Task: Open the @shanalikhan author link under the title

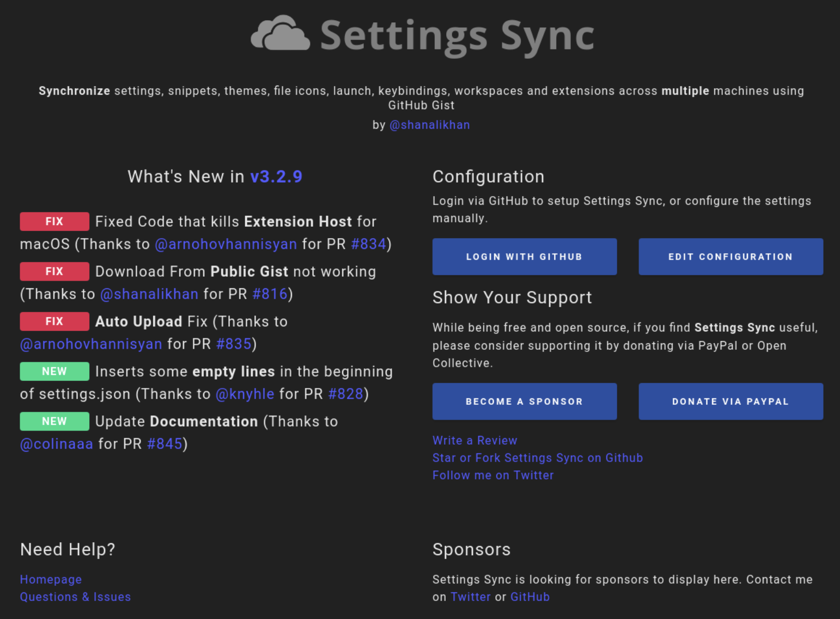Action: pyautogui.click(x=429, y=125)
